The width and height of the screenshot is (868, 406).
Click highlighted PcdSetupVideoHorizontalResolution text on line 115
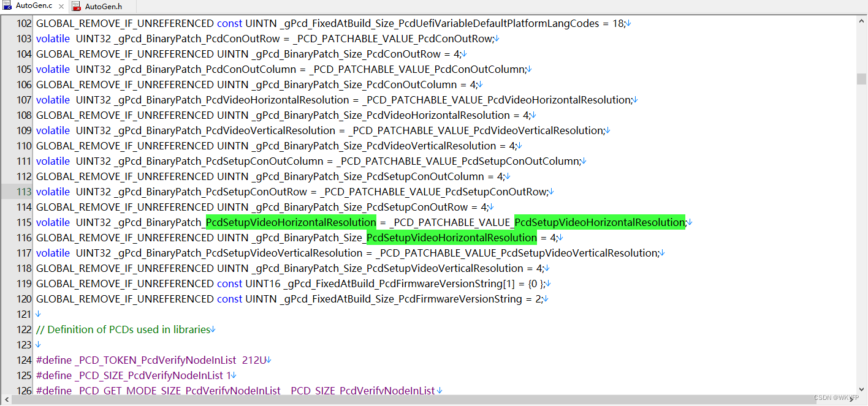click(292, 222)
